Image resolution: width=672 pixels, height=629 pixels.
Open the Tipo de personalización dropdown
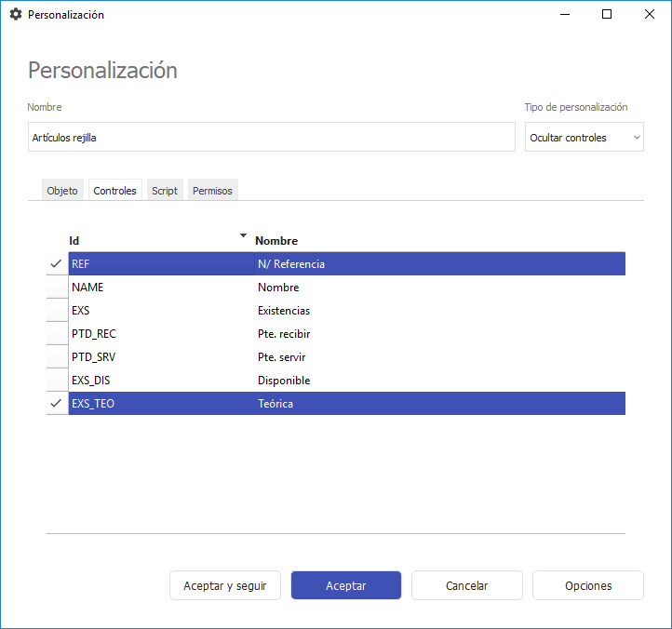tap(585, 138)
